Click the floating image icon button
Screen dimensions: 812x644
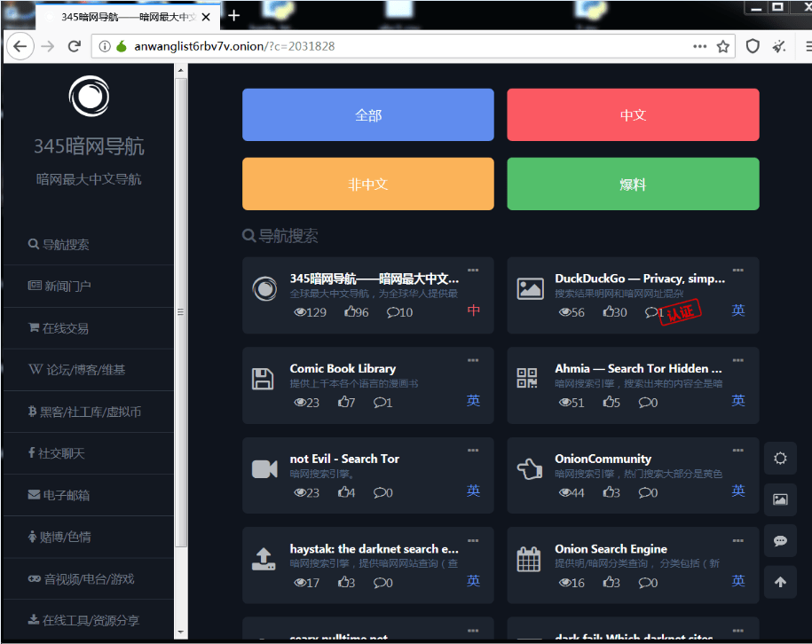(x=780, y=499)
